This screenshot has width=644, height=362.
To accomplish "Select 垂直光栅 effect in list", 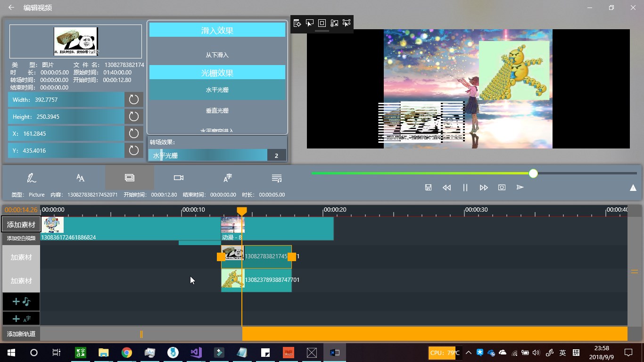I will [217, 110].
